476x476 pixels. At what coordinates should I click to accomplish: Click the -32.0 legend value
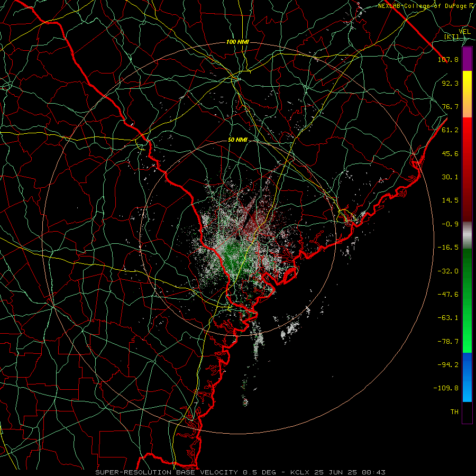coord(448,271)
